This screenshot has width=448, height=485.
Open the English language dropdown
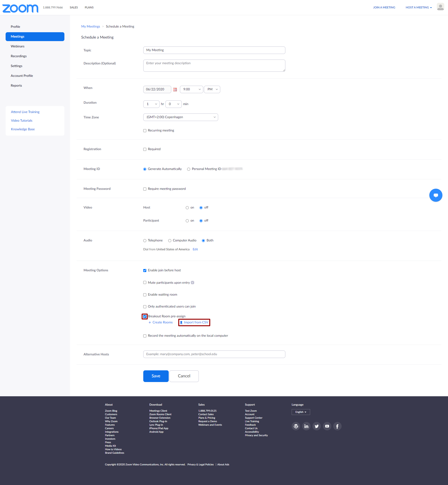click(300, 412)
